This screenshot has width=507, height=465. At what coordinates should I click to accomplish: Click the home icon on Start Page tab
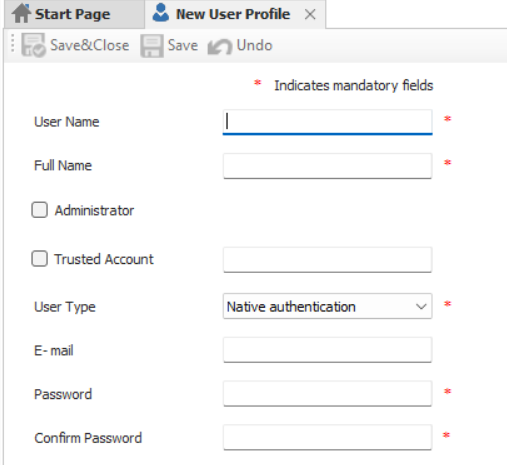tap(21, 13)
